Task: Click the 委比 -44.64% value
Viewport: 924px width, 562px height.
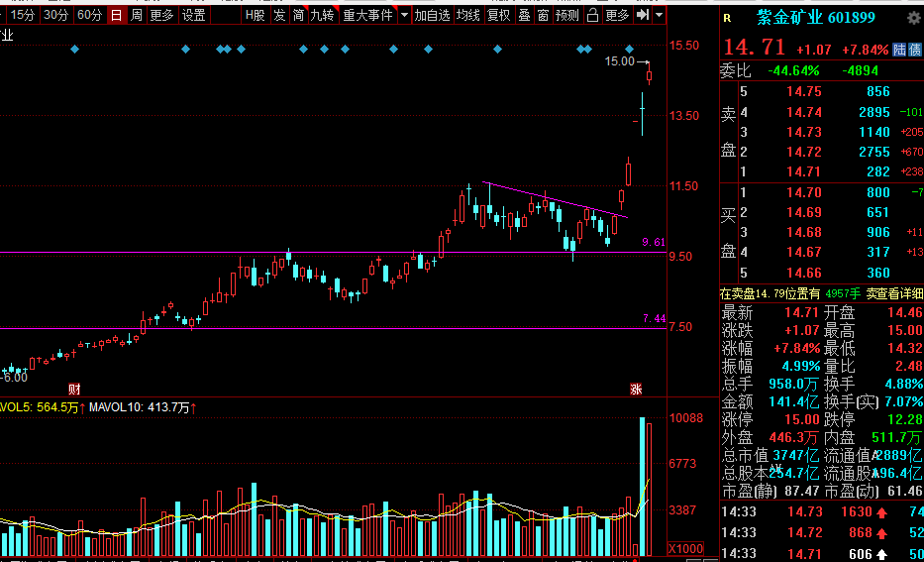Action: tap(793, 70)
